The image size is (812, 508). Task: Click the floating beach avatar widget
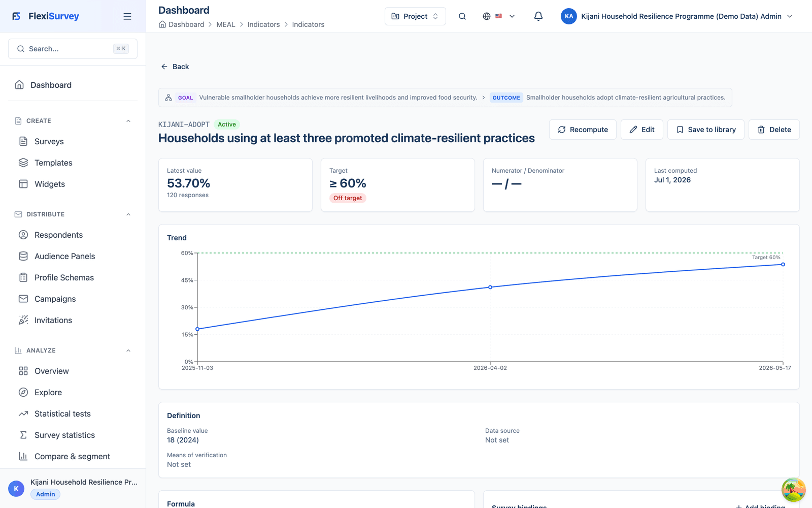(x=794, y=490)
